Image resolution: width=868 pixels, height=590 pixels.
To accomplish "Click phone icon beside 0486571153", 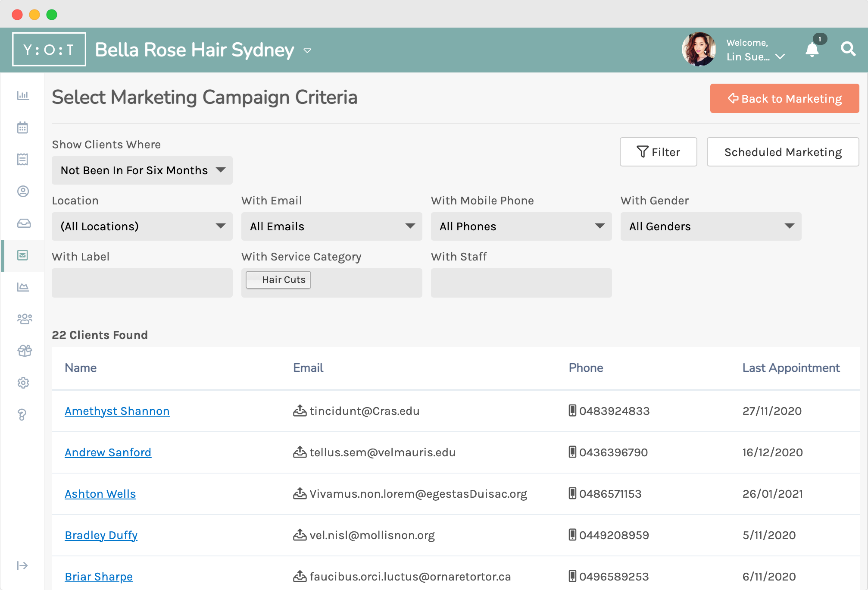I will pyautogui.click(x=572, y=493).
